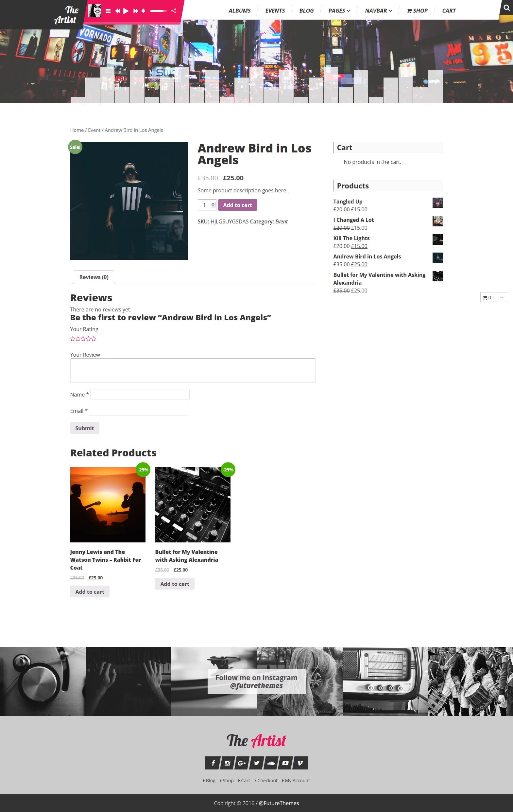Click the share icon in player
The width and height of the screenshot is (513, 812).
[174, 11]
